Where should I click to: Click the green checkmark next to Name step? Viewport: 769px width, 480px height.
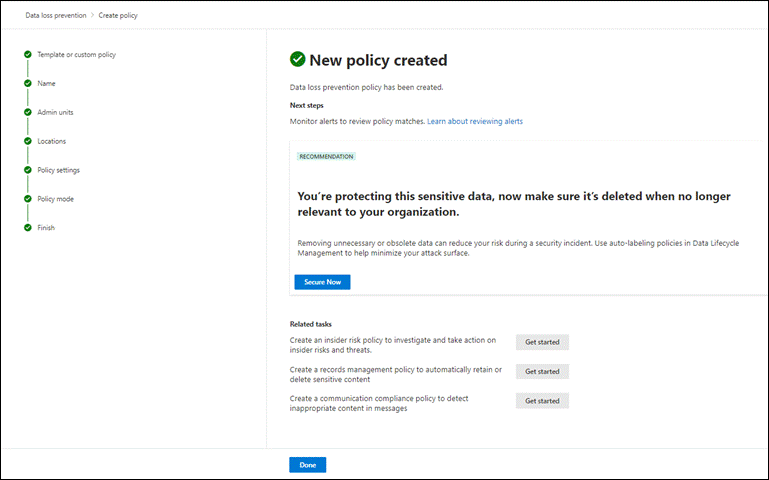point(28,83)
